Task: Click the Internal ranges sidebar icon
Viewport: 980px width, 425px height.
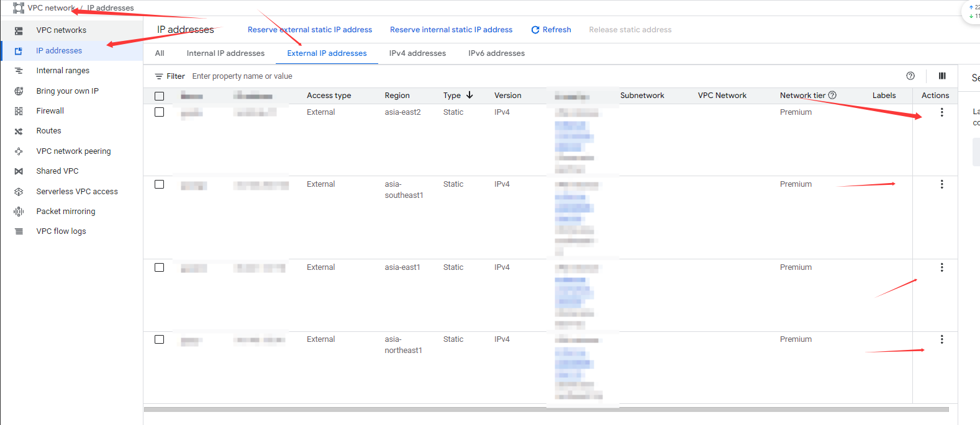Action: (x=19, y=71)
